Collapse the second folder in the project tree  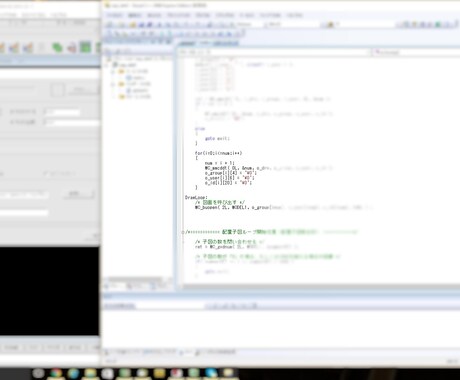(x=113, y=84)
